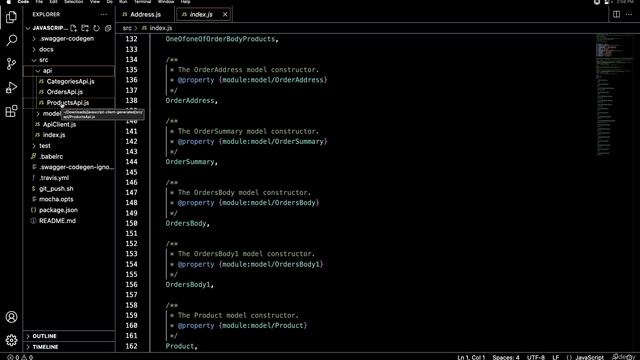Open the View menu
The image size is (640, 360).
click(95, 2)
